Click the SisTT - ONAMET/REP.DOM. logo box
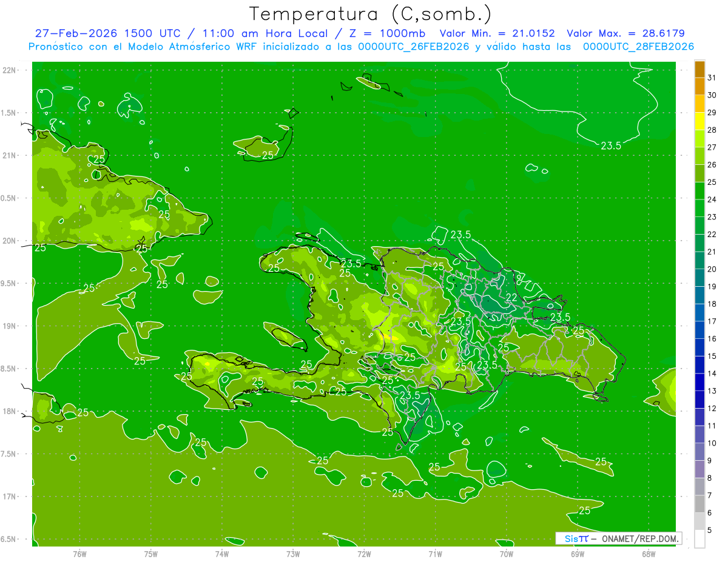728x562 pixels. coord(618,538)
